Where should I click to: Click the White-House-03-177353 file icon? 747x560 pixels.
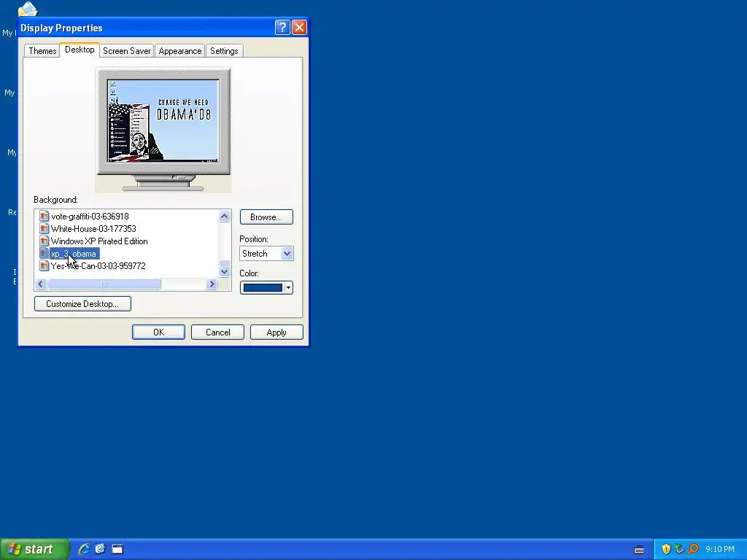[44, 228]
